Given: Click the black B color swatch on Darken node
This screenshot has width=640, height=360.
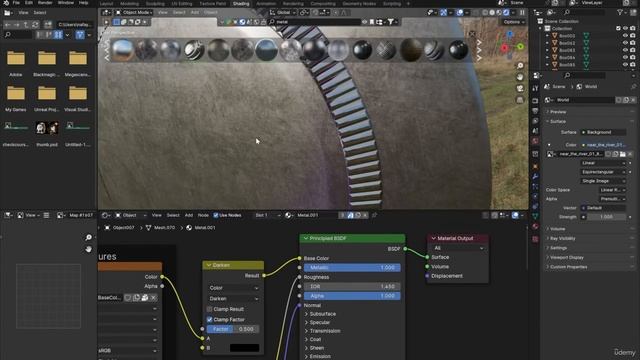Looking at the screenshot, I should (x=244, y=348).
